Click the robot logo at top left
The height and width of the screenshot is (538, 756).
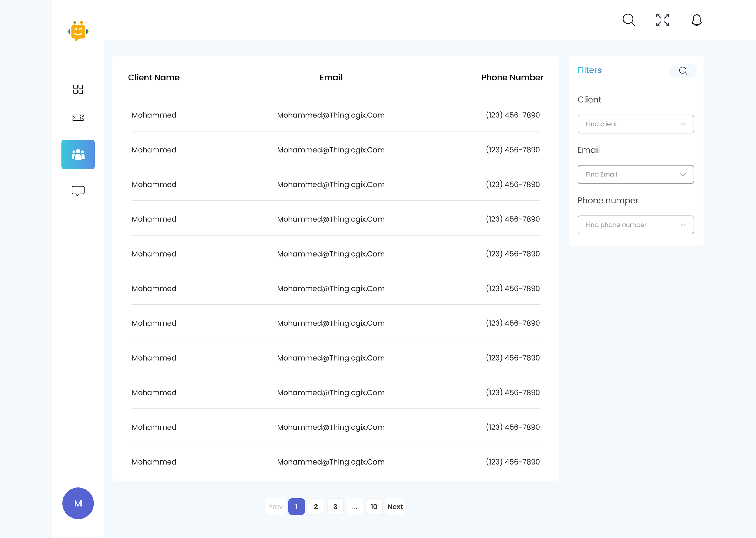79,31
